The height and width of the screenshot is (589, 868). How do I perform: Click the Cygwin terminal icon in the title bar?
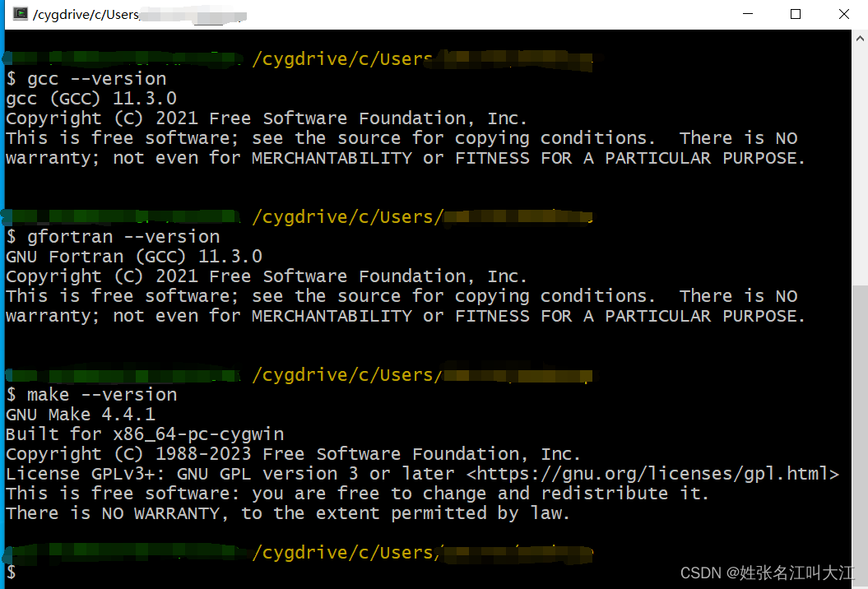(x=18, y=13)
